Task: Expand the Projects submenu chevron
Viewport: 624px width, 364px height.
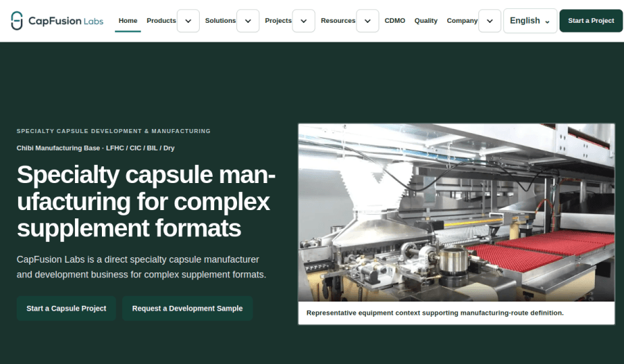Action: point(304,21)
